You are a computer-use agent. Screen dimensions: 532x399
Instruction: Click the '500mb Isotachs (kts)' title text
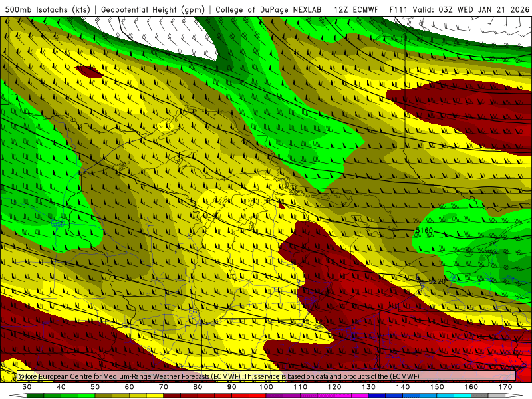[48, 9]
